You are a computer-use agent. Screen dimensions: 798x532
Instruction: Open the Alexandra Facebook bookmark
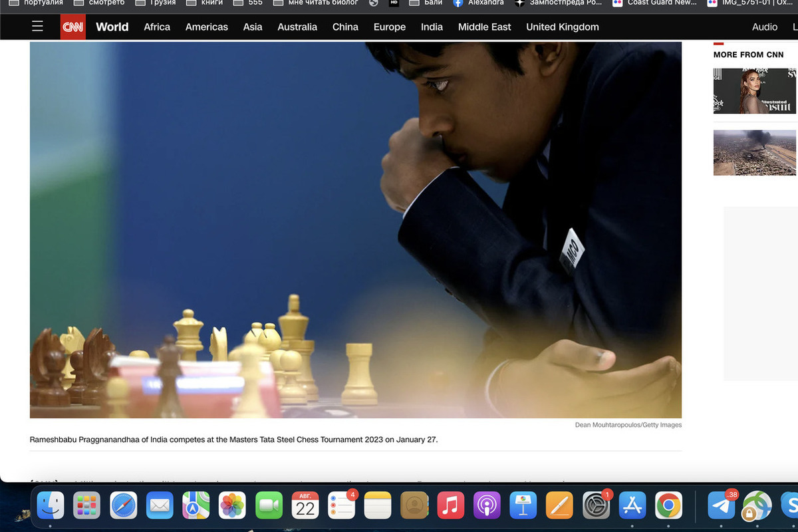(x=479, y=3)
